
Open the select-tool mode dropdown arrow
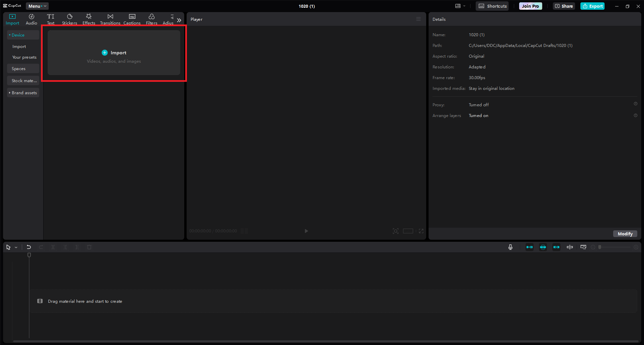point(16,247)
